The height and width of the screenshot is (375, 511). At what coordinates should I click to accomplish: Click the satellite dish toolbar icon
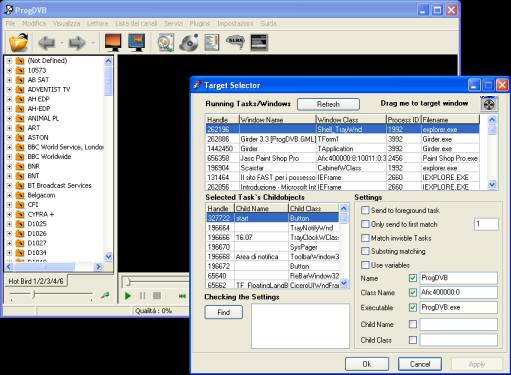point(189,42)
